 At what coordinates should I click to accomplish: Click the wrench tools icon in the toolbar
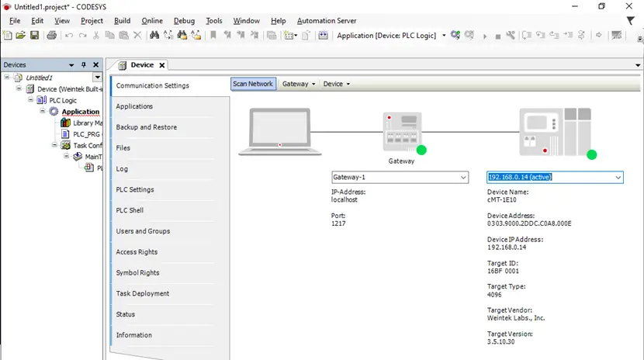click(x=511, y=36)
